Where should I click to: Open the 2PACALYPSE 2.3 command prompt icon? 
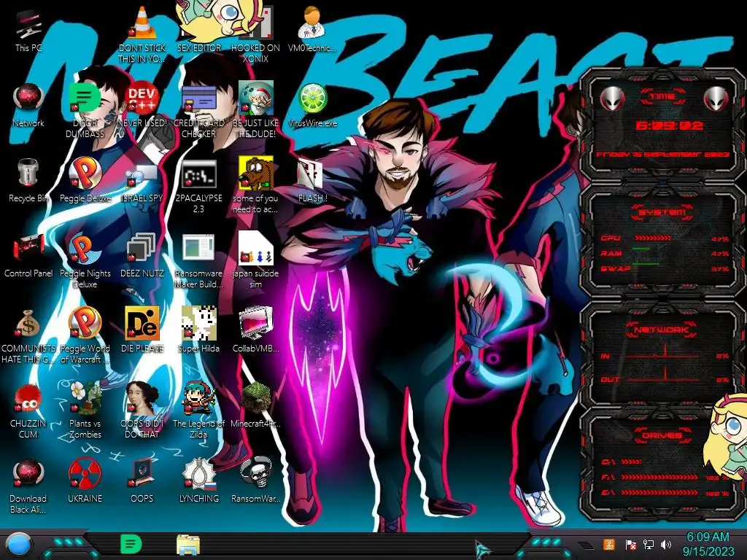coord(198,186)
